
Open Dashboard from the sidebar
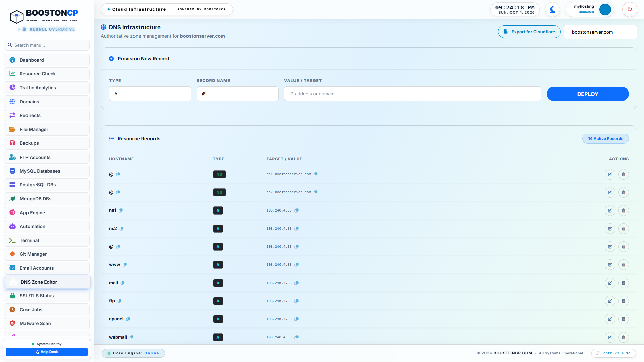point(47,60)
